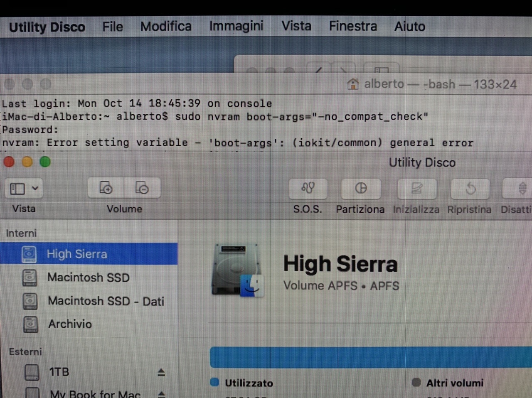532x398 pixels.
Task: Click the Utilizzato label
Action: pos(249,383)
